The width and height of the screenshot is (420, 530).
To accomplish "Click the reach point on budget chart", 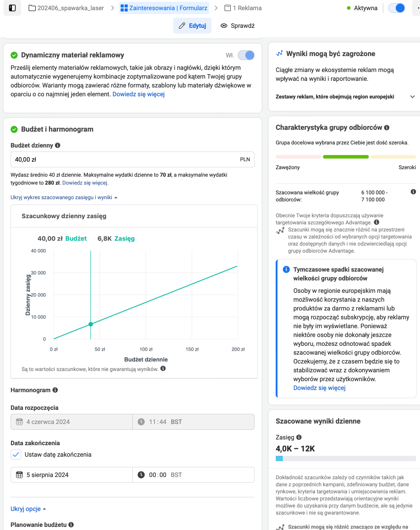I will click(91, 324).
